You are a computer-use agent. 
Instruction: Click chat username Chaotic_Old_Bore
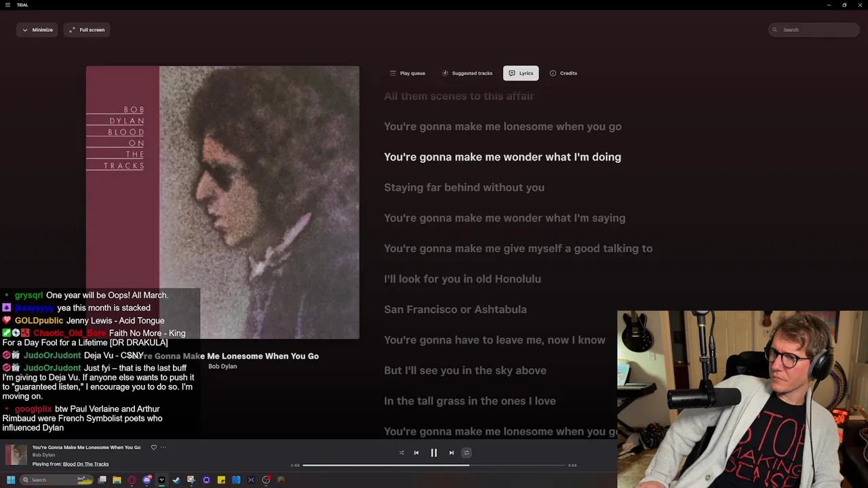69,333
